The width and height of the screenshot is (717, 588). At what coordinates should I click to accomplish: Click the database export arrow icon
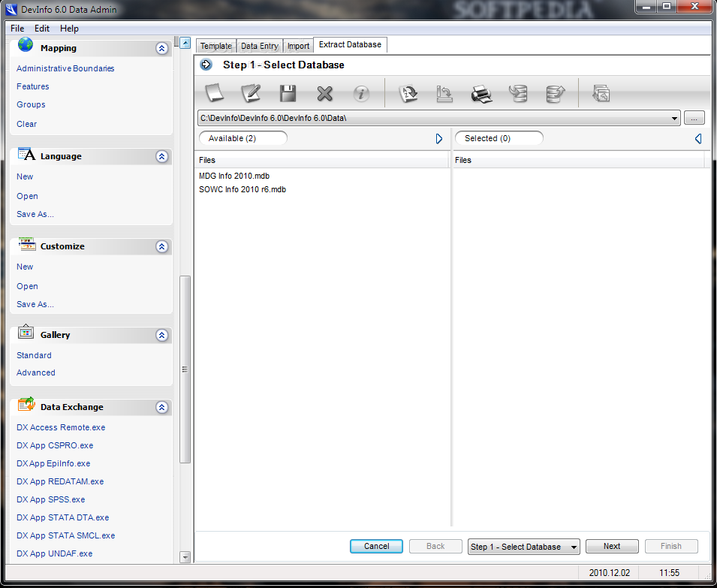[556, 94]
